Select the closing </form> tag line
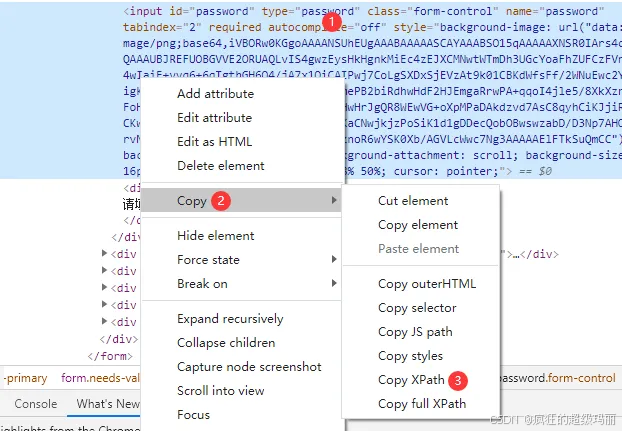The width and height of the screenshot is (622, 431). pyautogui.click(x=110, y=356)
